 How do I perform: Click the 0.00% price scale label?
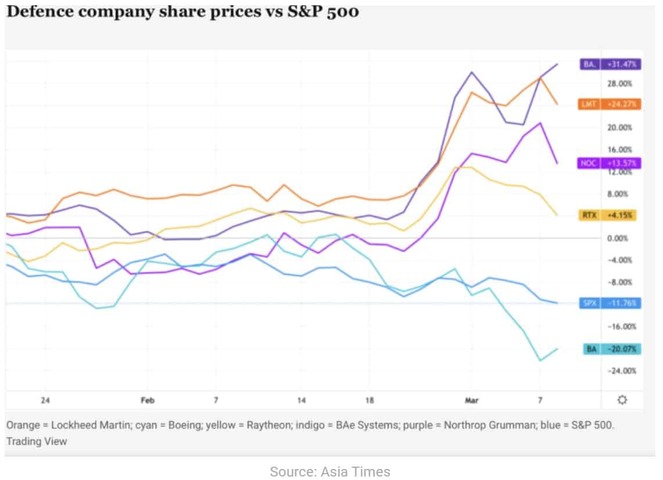[x=617, y=239]
